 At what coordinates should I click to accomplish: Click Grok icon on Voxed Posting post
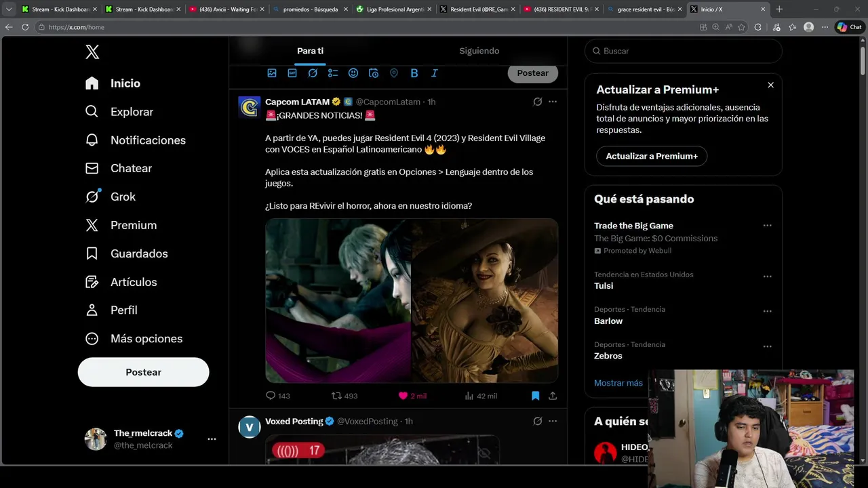(538, 422)
